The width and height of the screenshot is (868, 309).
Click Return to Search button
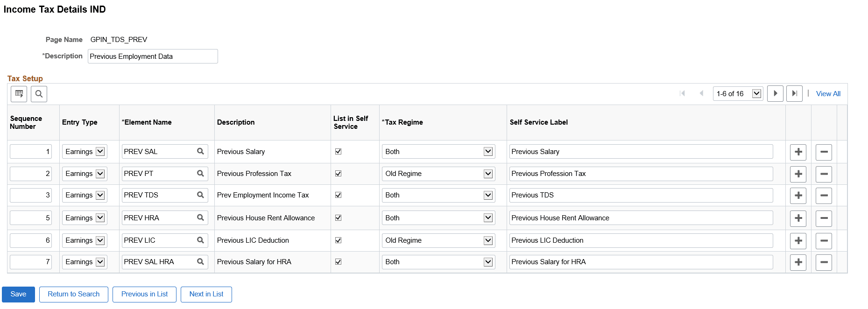click(74, 294)
